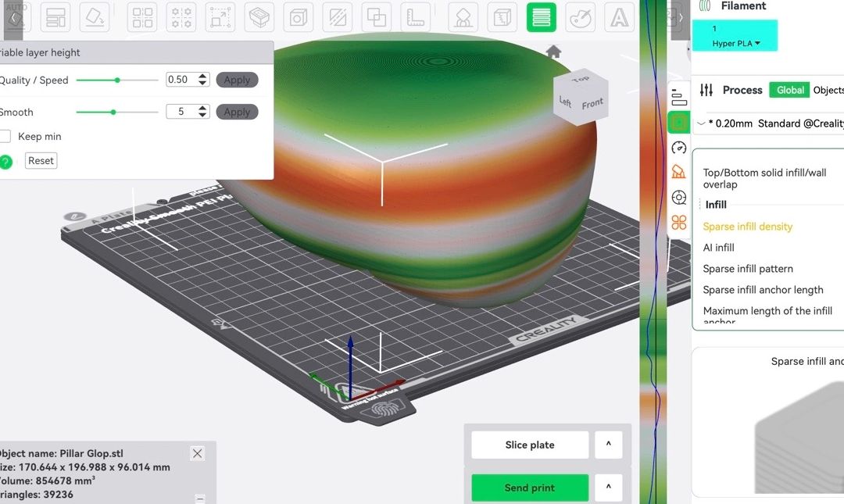Open the Mesh Boolean tool

coord(376,18)
